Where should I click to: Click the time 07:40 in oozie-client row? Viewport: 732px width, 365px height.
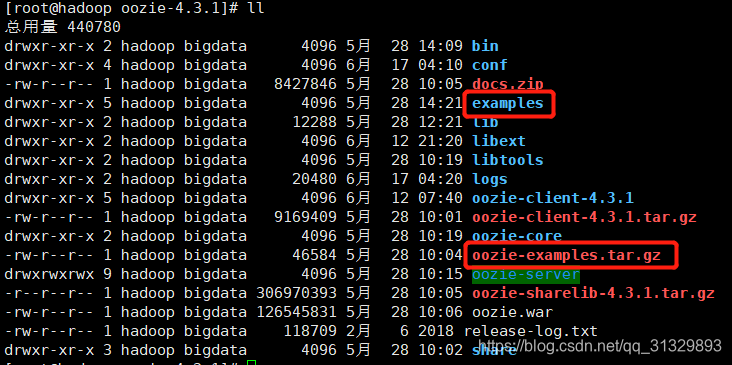[x=440, y=198]
